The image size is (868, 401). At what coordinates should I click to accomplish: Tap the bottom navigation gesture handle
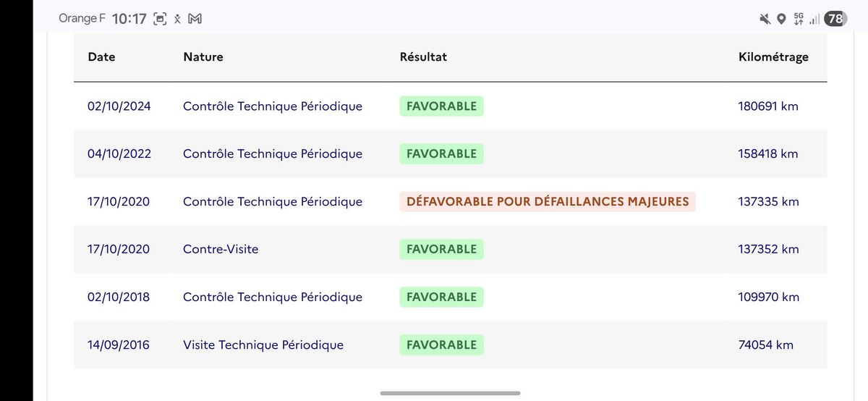(450, 393)
